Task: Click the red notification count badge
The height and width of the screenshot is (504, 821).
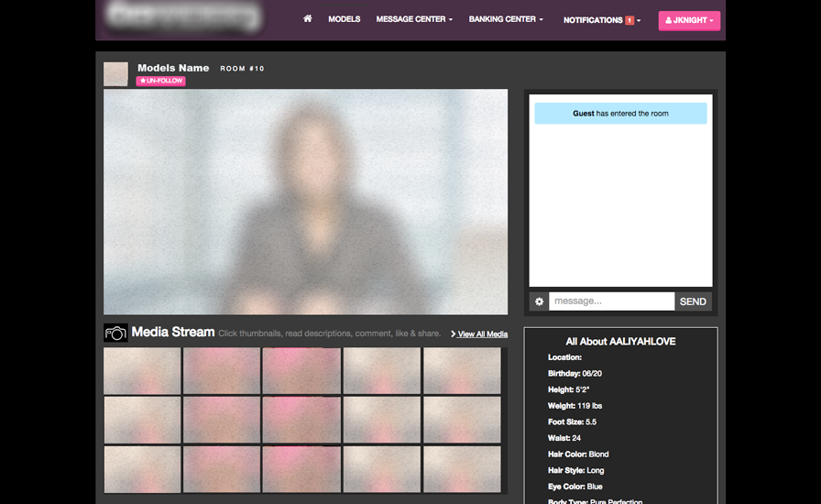Action: (629, 20)
